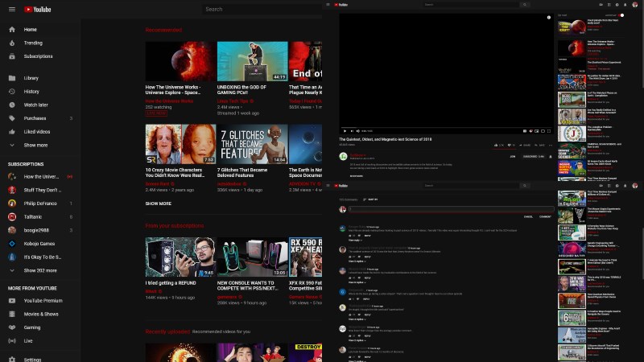Select the Trending flame icon in sidebar
This screenshot has height=362, width=644.
tap(12, 43)
